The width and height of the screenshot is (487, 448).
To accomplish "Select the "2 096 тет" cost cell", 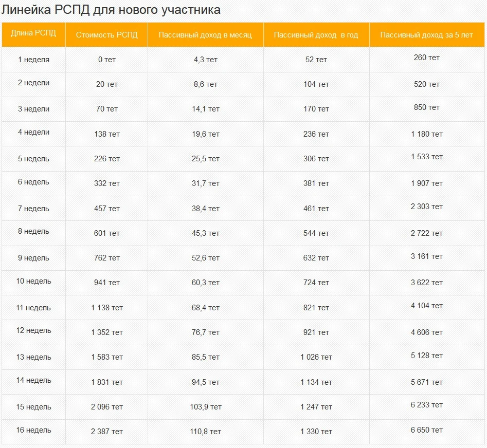I will pos(107,407).
